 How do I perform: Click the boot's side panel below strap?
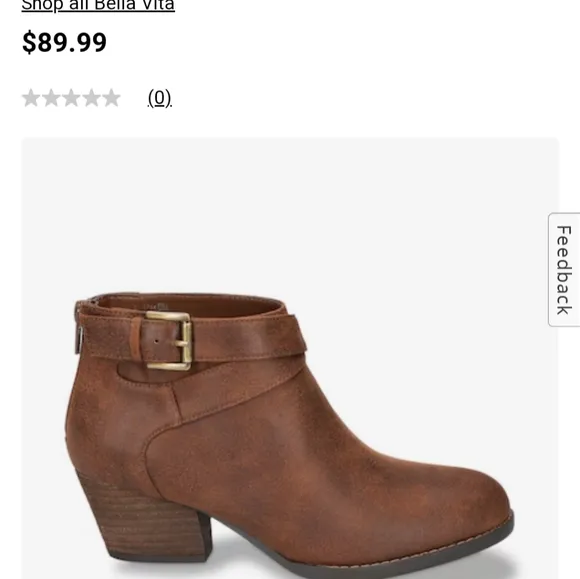click(x=259, y=455)
